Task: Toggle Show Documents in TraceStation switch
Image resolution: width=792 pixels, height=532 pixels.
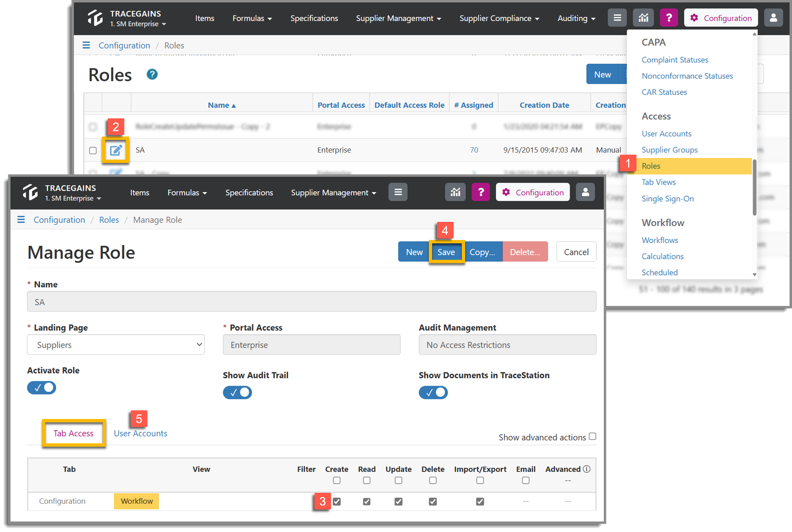Action: (433, 393)
